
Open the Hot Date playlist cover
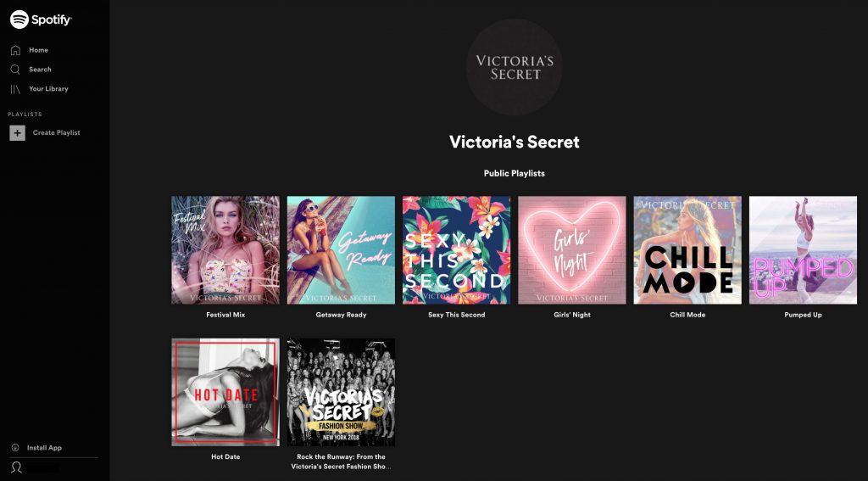tap(225, 392)
